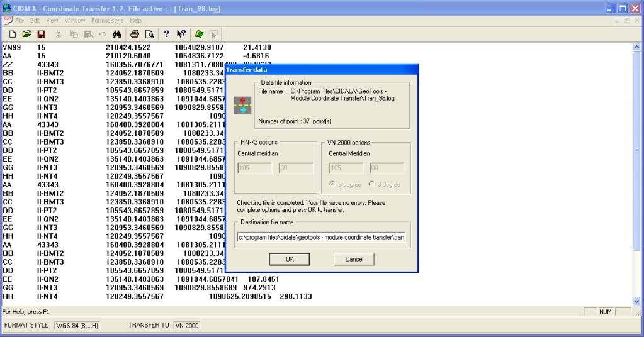Image resolution: width=644 pixels, height=337 pixels.
Task: Open the View menu
Action: 52,21
